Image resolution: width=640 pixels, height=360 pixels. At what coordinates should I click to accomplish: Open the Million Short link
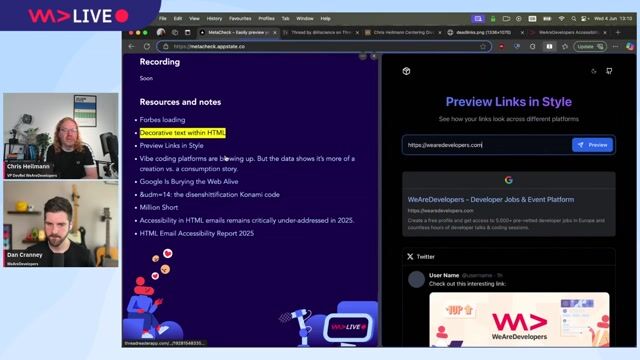coord(159,207)
